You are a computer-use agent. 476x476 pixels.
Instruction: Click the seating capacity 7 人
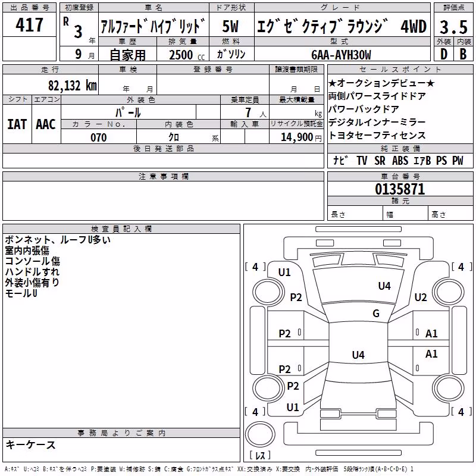point(256,112)
